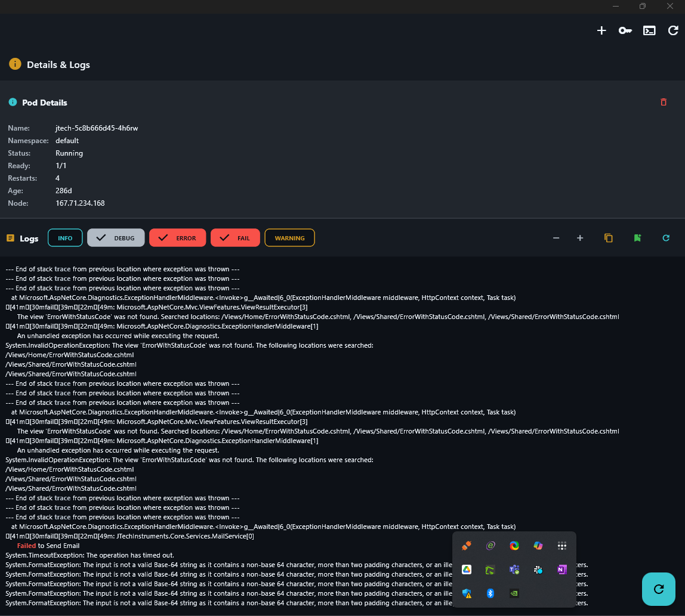
Task: Decrease log font size with the minus button
Action: 556,237
